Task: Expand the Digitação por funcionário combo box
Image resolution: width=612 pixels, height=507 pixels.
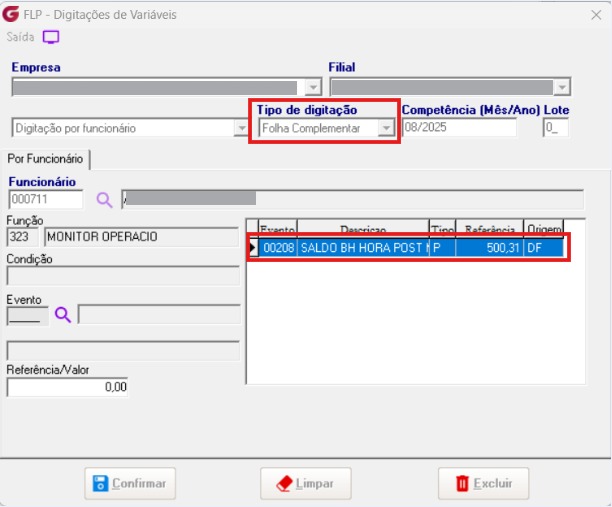Action: (x=242, y=128)
